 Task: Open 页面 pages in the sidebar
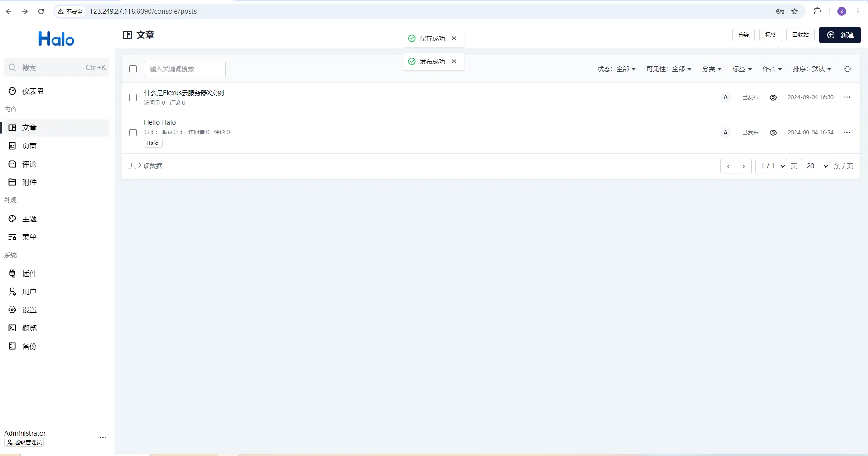pos(57,146)
